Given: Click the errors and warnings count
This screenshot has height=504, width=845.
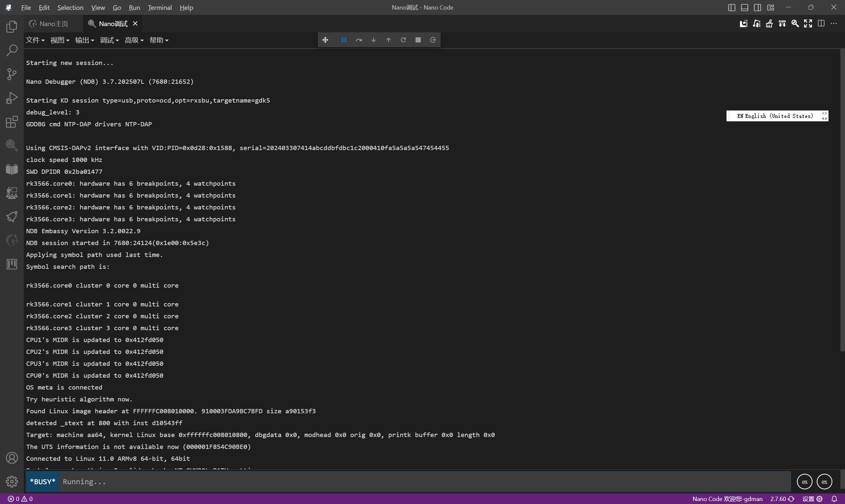Looking at the screenshot, I should tap(20, 499).
